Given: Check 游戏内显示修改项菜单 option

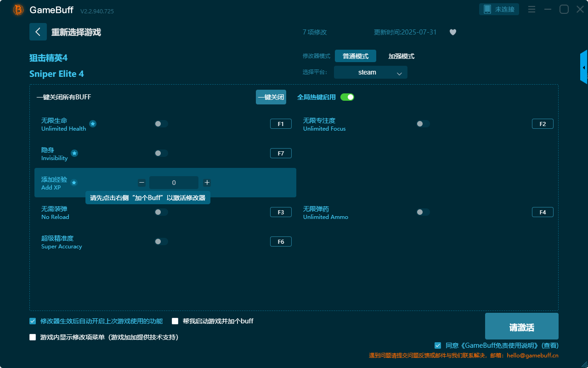Looking at the screenshot, I should (x=33, y=337).
